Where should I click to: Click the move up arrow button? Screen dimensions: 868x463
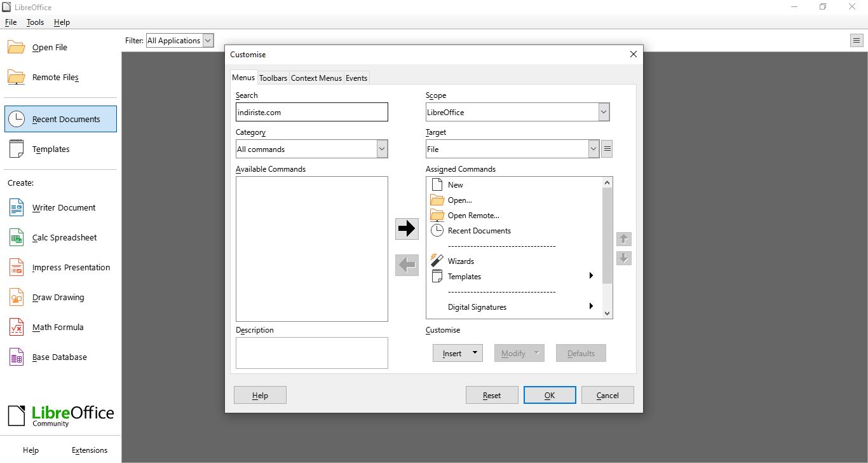click(x=624, y=239)
